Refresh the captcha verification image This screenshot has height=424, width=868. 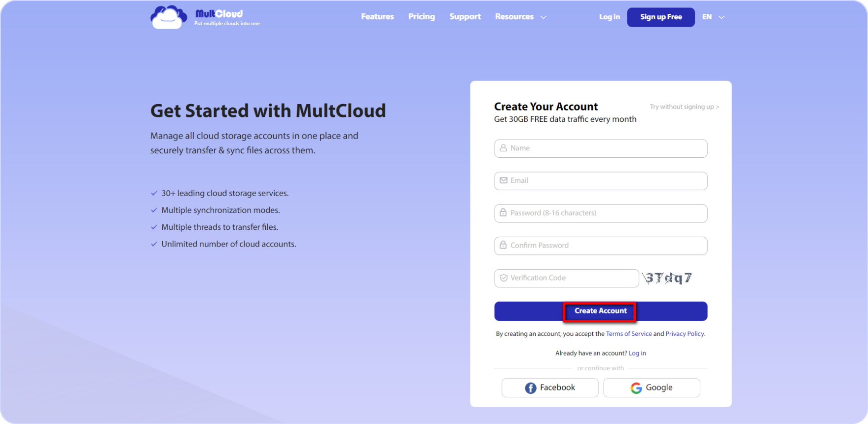pyautogui.click(x=668, y=278)
